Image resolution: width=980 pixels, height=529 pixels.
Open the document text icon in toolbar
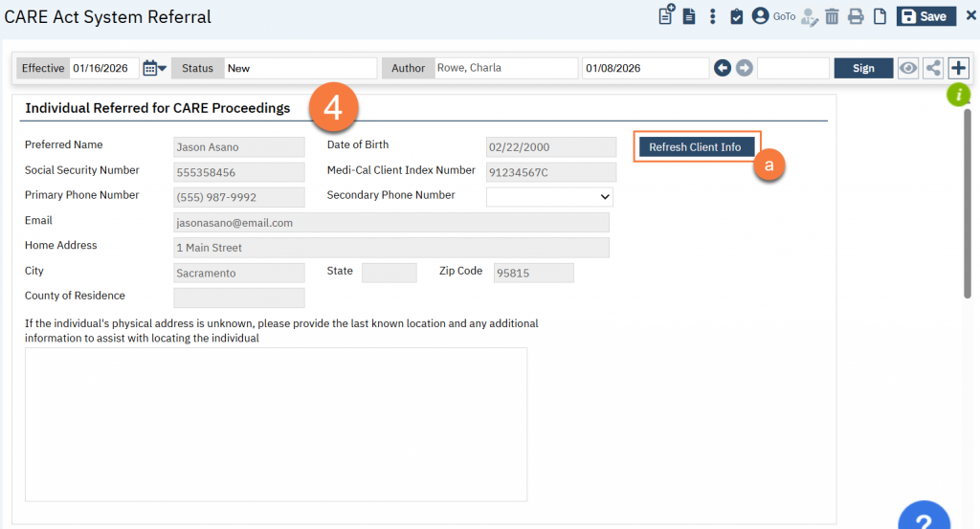[689, 16]
